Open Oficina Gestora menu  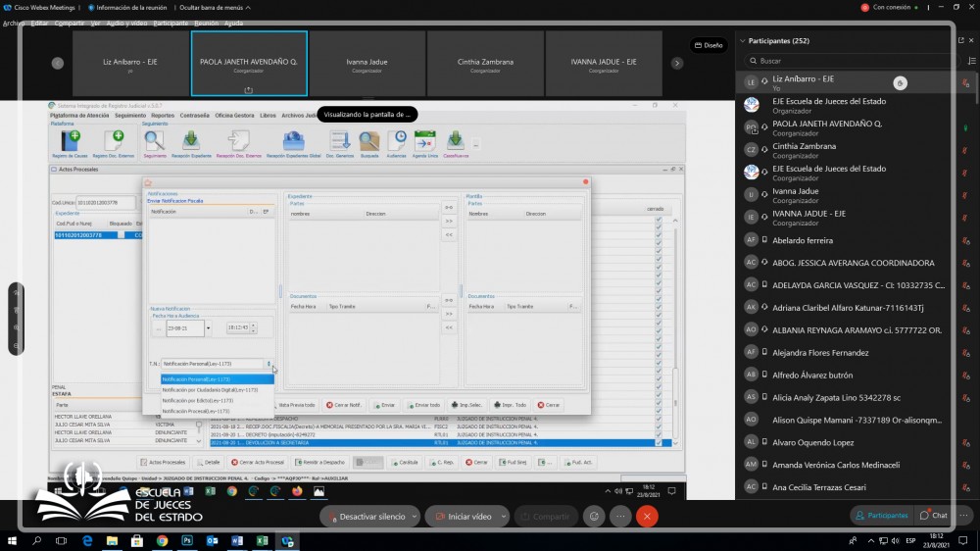coord(234,115)
